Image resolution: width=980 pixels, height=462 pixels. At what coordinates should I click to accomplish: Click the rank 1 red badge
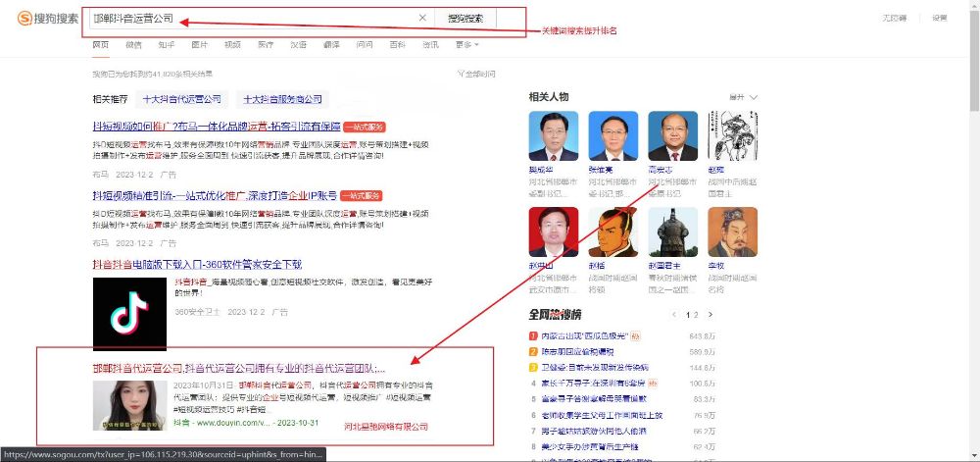[x=533, y=336]
